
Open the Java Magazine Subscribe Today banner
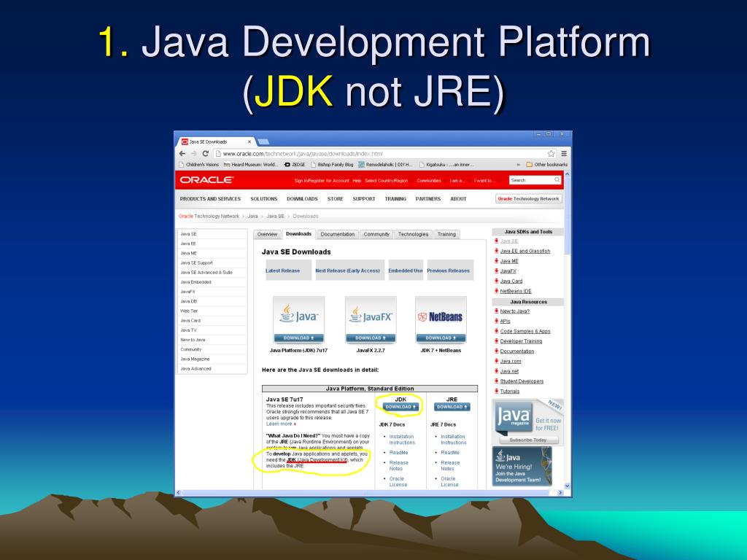click(528, 422)
